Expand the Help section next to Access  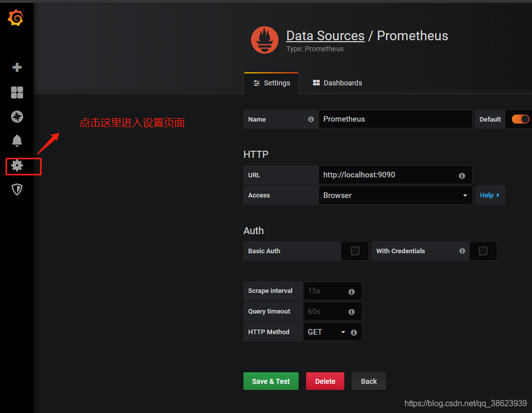pyautogui.click(x=489, y=195)
